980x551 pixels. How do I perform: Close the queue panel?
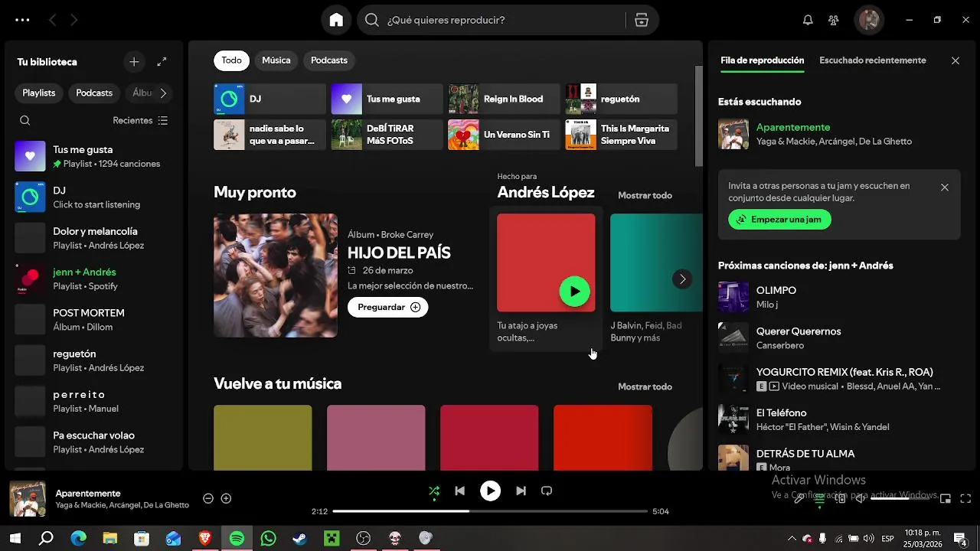click(x=955, y=60)
